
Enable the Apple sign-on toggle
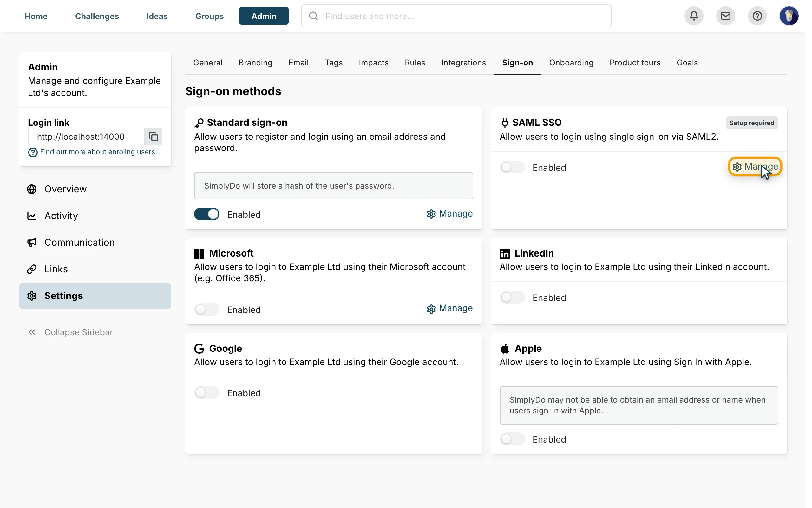[x=512, y=439]
